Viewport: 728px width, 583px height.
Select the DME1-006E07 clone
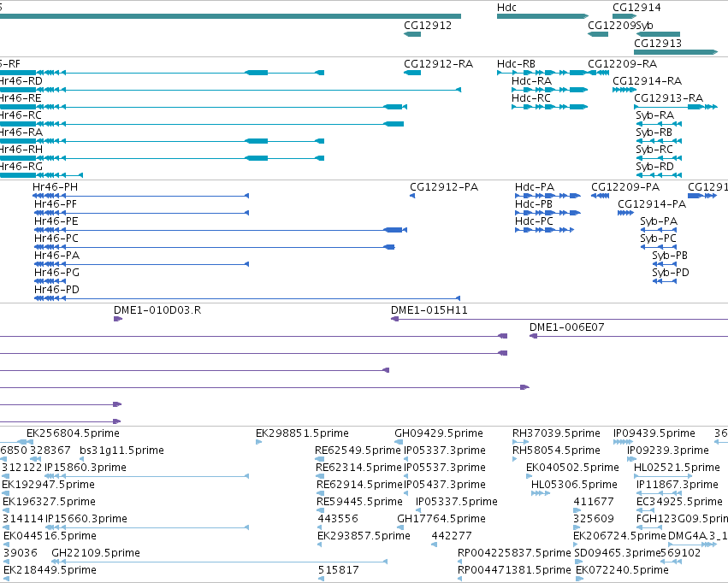(x=629, y=336)
